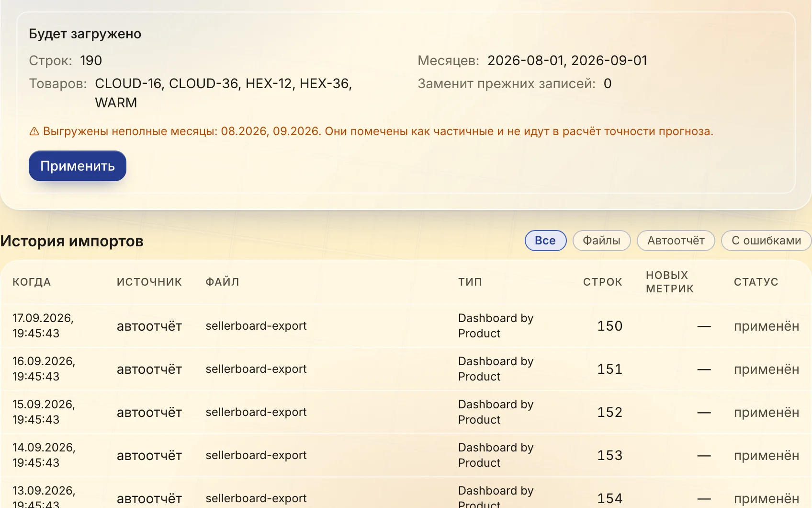Click row count 153
Viewport: 812px width, 508px height.
click(x=609, y=455)
